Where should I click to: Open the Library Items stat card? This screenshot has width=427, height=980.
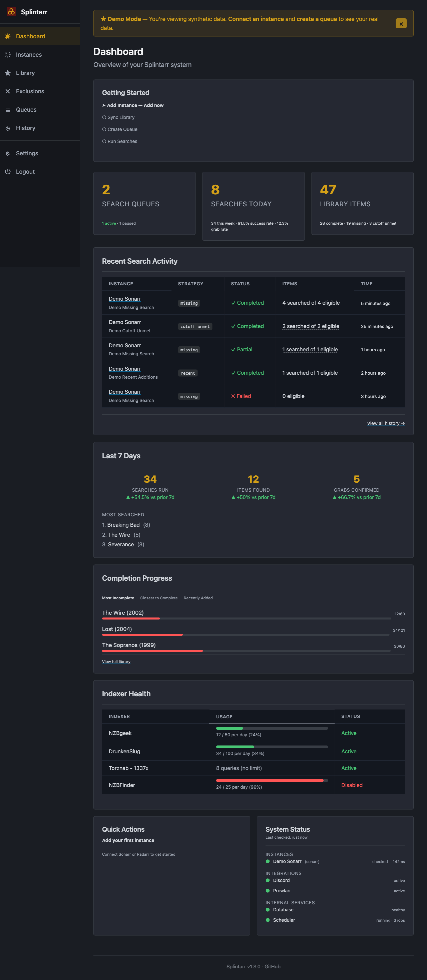click(362, 203)
